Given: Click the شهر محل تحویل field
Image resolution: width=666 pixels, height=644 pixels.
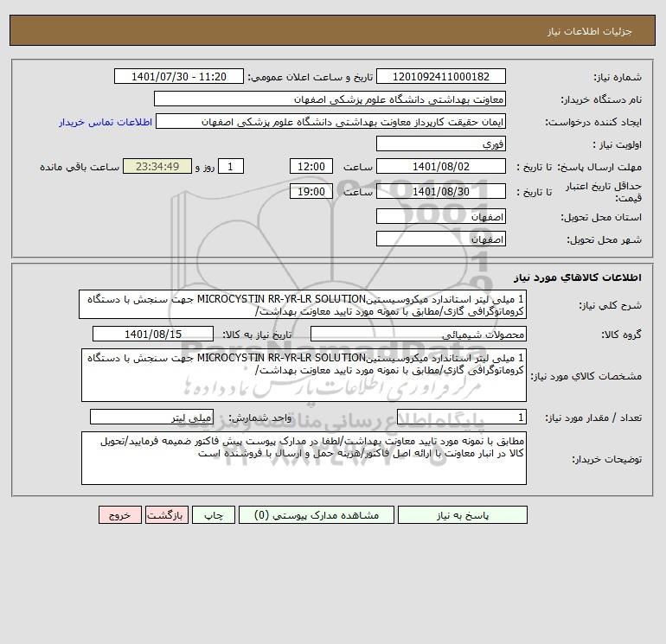Looking at the screenshot, I should pyautogui.click(x=441, y=239).
